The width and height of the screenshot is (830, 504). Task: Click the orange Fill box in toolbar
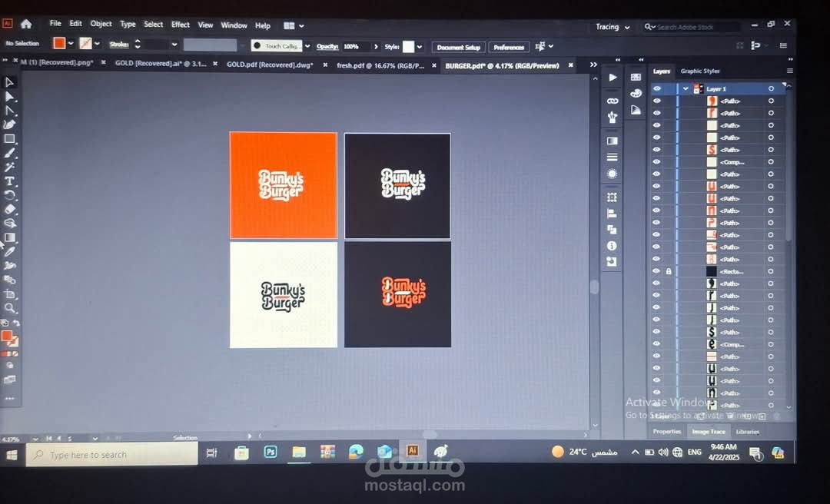click(6, 337)
